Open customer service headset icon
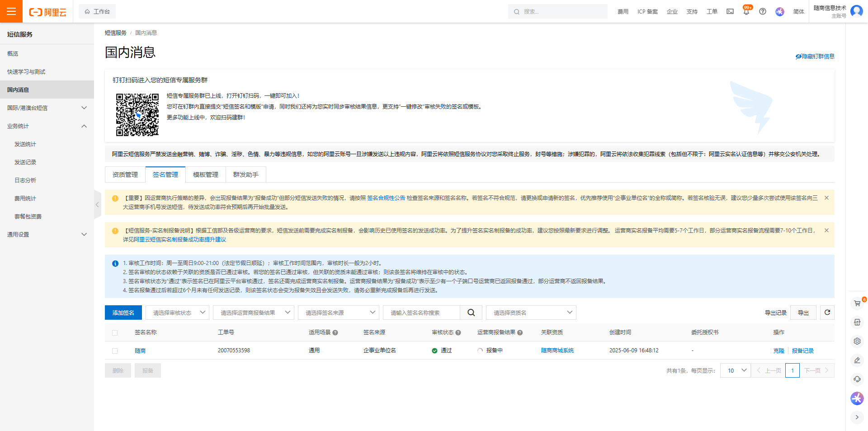 point(857,379)
